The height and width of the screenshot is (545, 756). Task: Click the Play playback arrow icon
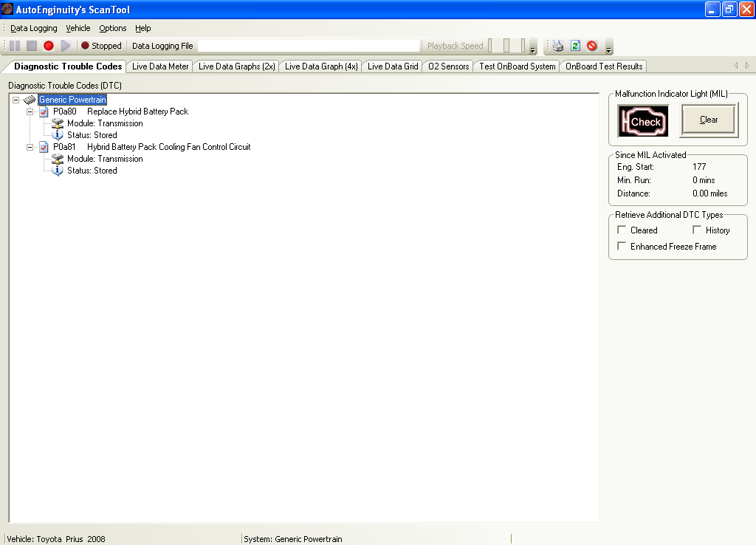coord(66,46)
